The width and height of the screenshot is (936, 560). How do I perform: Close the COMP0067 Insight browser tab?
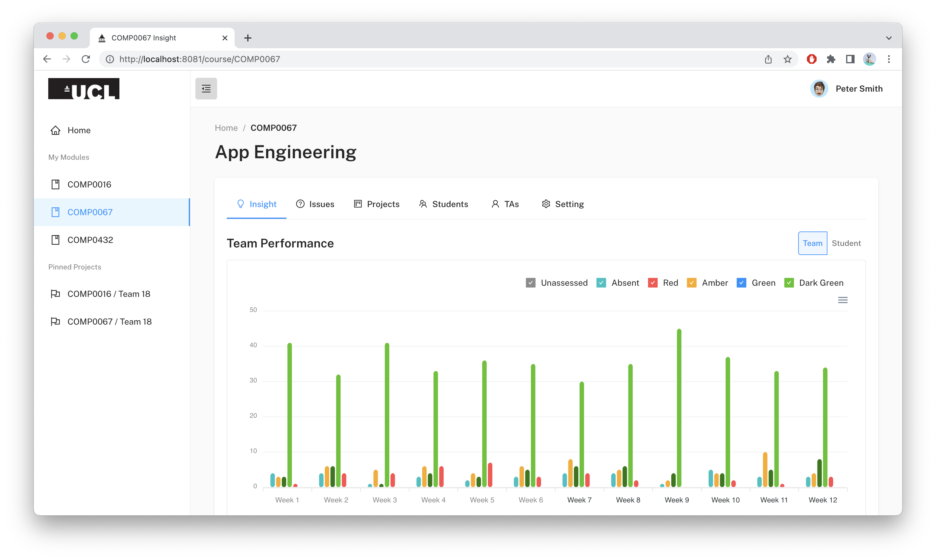point(225,38)
